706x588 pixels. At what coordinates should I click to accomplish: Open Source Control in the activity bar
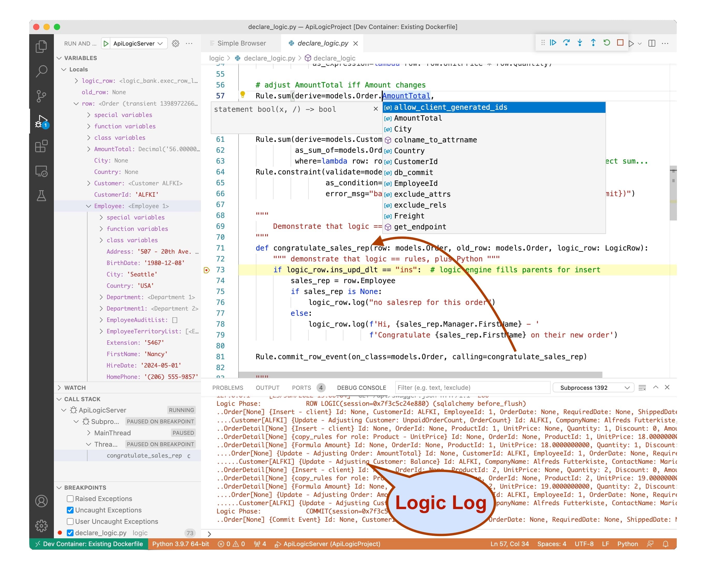[41, 96]
